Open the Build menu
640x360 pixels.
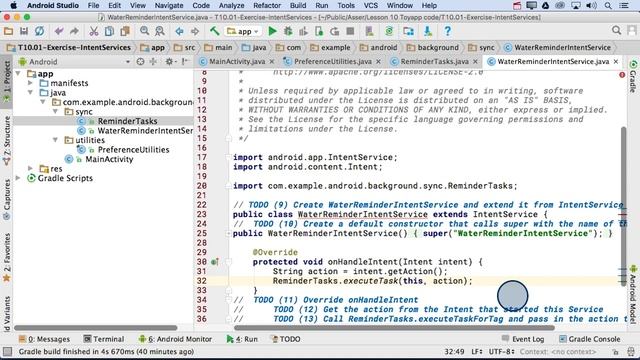(x=298, y=6)
